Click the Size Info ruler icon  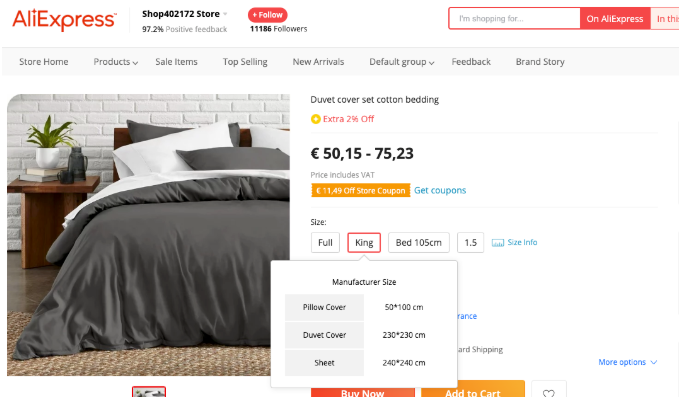(x=497, y=243)
